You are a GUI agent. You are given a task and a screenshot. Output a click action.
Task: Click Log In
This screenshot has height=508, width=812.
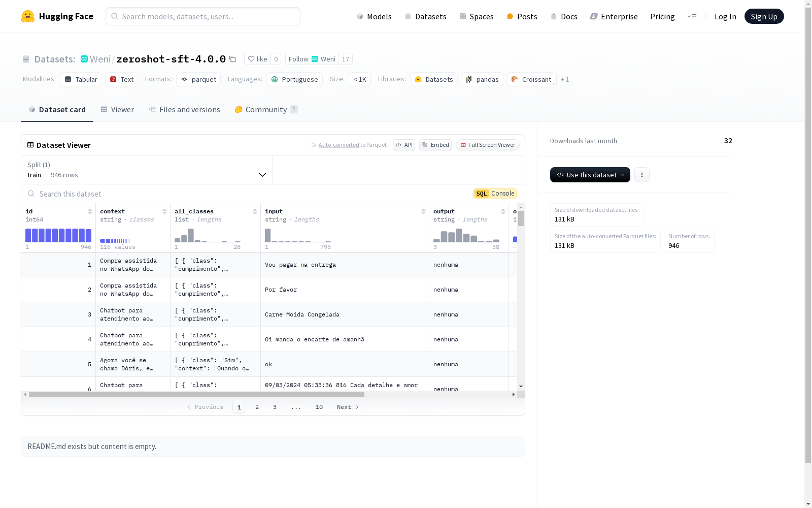coord(725,16)
